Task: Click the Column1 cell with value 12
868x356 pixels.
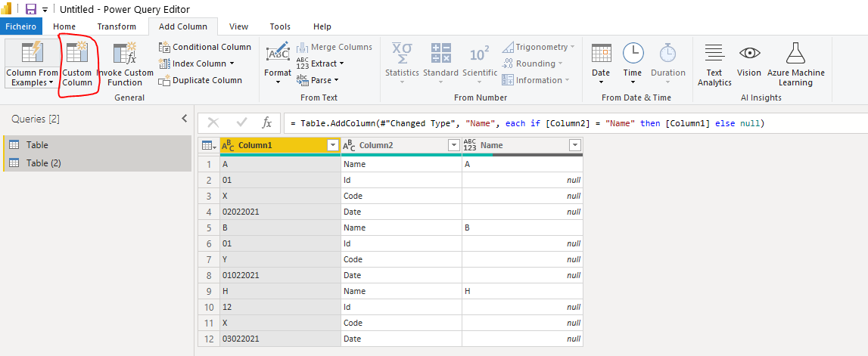Action: 280,307
